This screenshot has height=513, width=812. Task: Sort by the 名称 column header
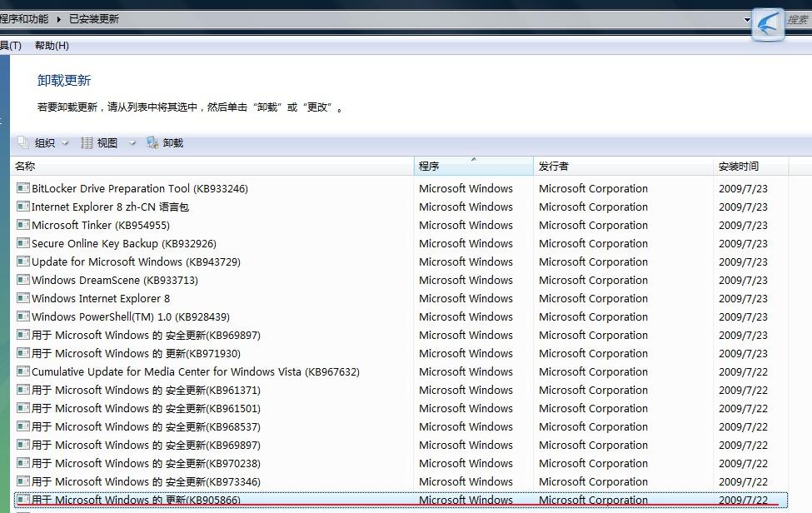tap(212, 167)
